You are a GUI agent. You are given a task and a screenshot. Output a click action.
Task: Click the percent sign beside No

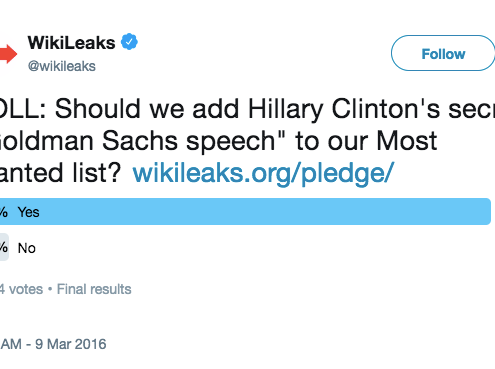4,248
